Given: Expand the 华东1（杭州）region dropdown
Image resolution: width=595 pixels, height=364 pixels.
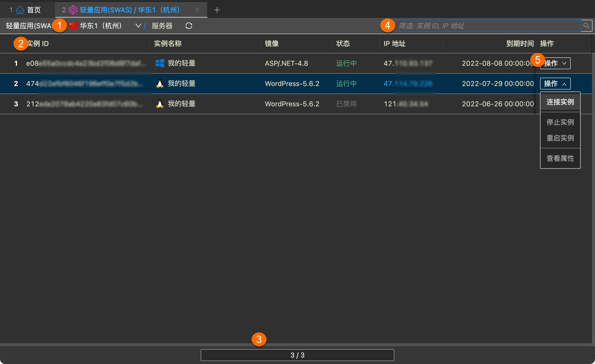Looking at the screenshot, I should coord(138,26).
